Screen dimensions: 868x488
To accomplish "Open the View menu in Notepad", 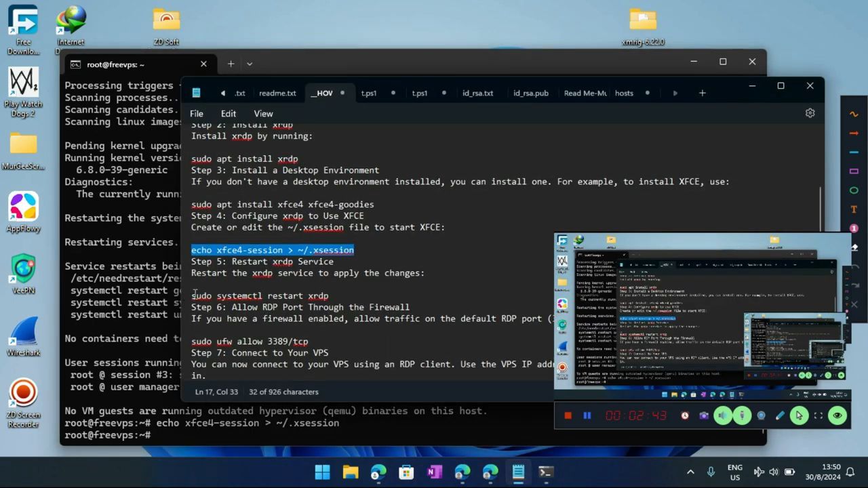I will (x=263, y=113).
